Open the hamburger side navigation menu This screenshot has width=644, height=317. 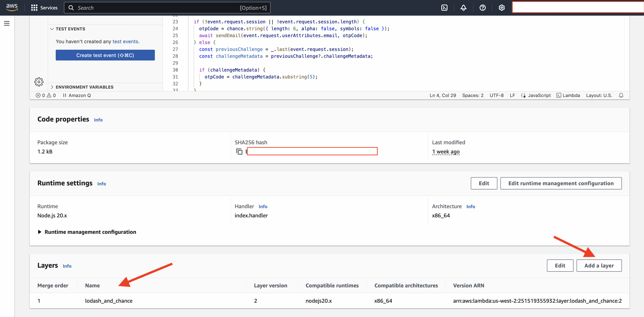click(7, 23)
